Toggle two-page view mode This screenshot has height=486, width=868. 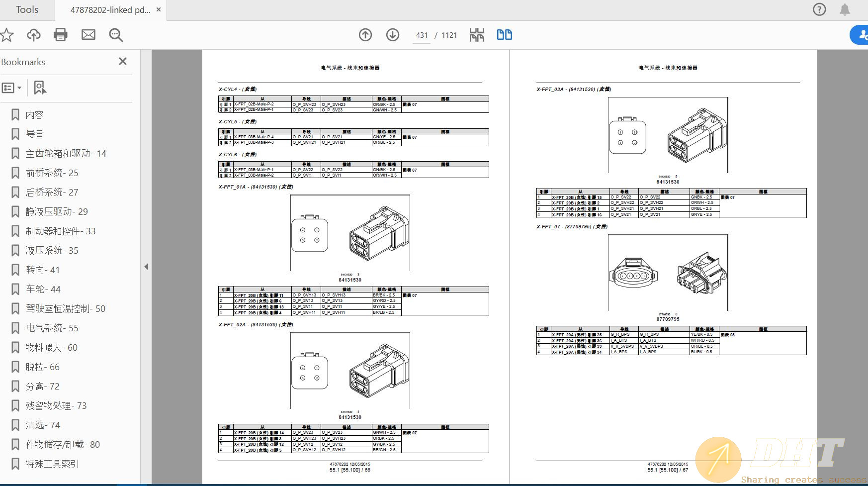pos(505,35)
